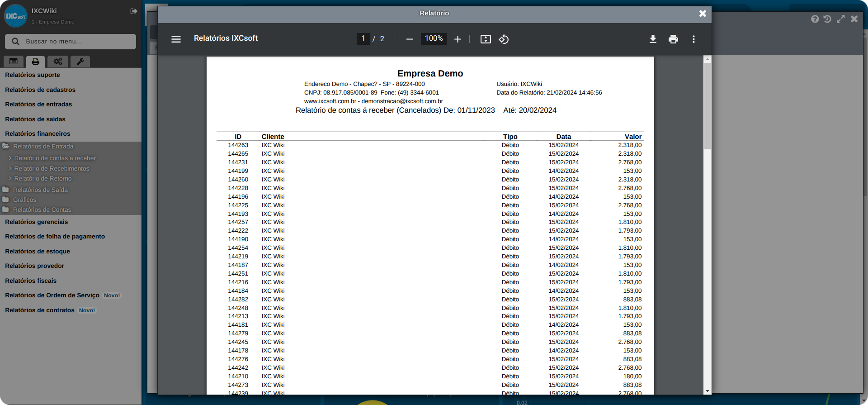Focus the Buscar no menu search field
Image resolution: width=868 pixels, height=405 pixels.
[x=71, y=42]
